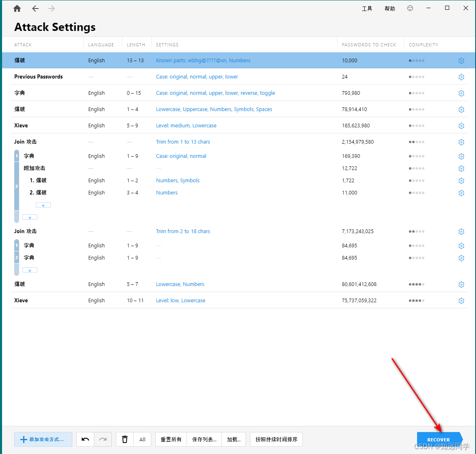The width and height of the screenshot is (476, 454).
Task: Click complexity dots of 2,154,979,580 row
Action: pyautogui.click(x=417, y=142)
